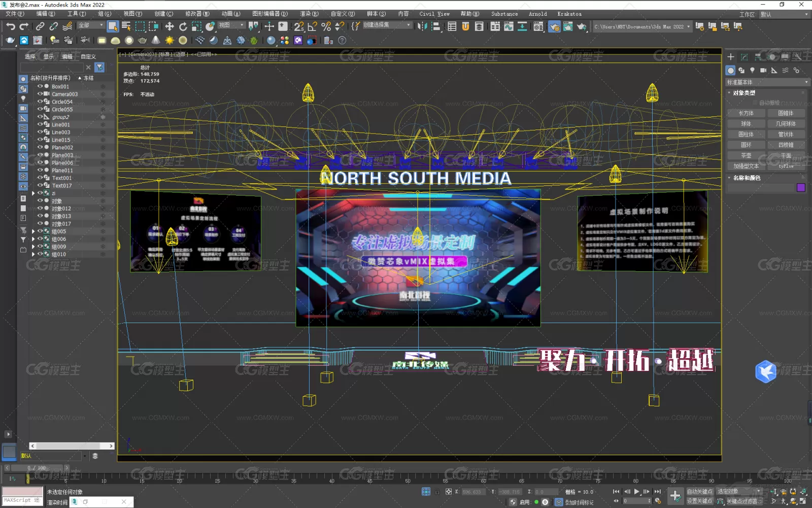Viewport: 812px width, 508px height.
Task: Open the Krakatoa menu
Action: click(569, 14)
